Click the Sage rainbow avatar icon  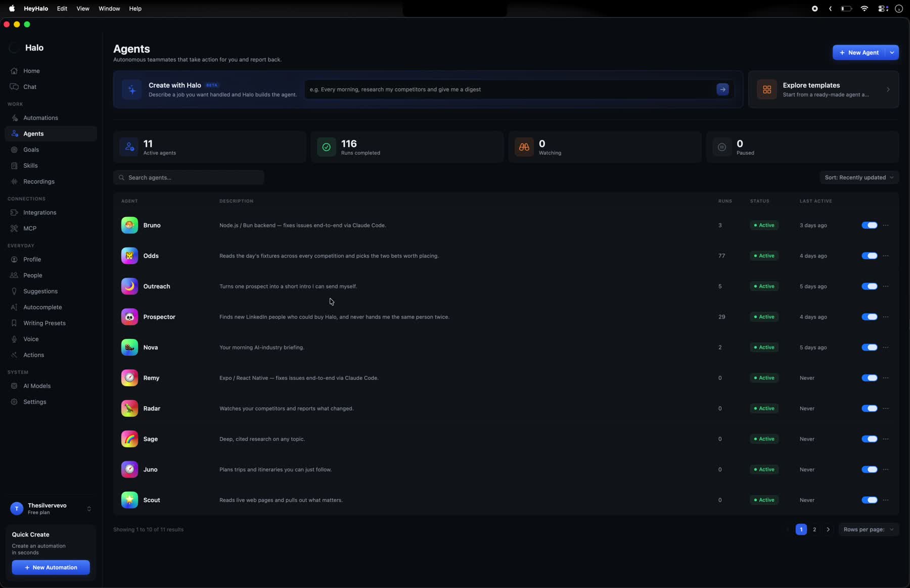point(129,439)
